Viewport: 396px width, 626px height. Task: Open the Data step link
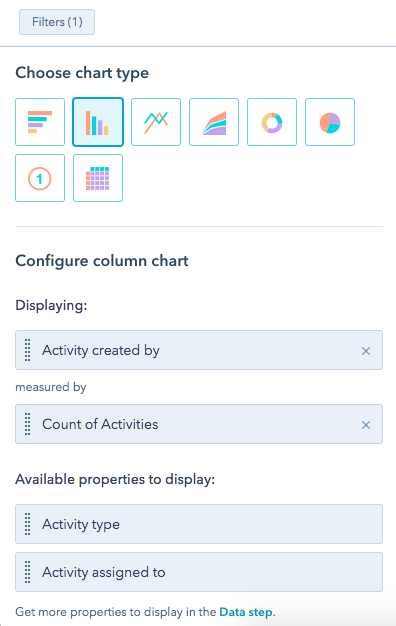coord(247,612)
